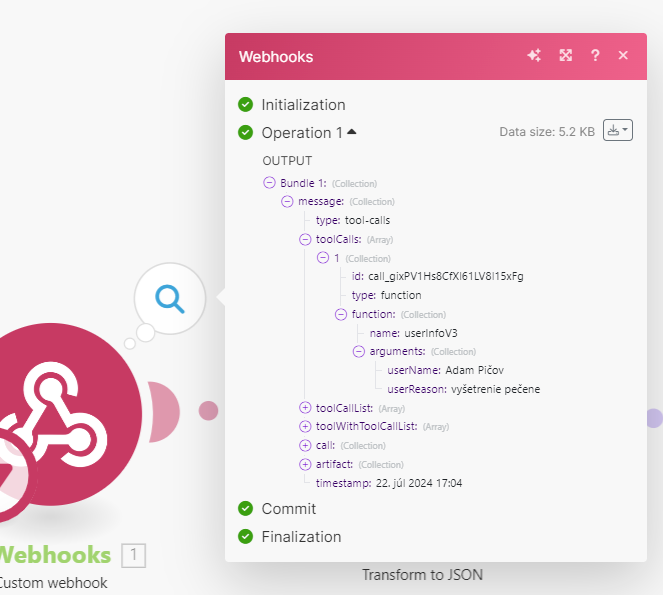Click the Operation 1 label
Image resolution: width=663 pixels, height=595 pixels.
(302, 133)
